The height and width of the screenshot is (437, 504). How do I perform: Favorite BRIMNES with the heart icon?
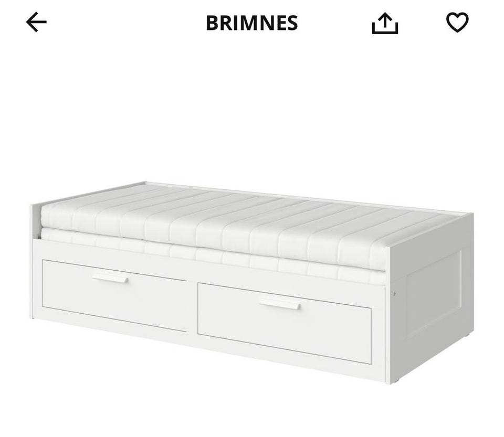click(457, 22)
